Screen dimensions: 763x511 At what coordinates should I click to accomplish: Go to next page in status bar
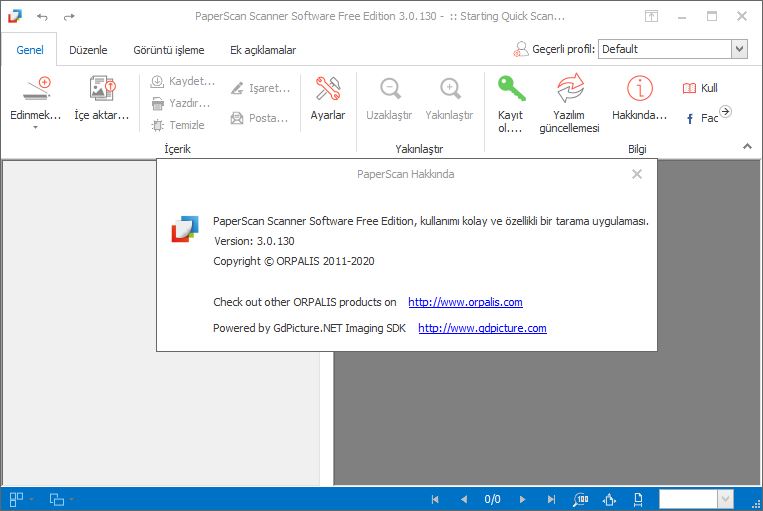(522, 499)
